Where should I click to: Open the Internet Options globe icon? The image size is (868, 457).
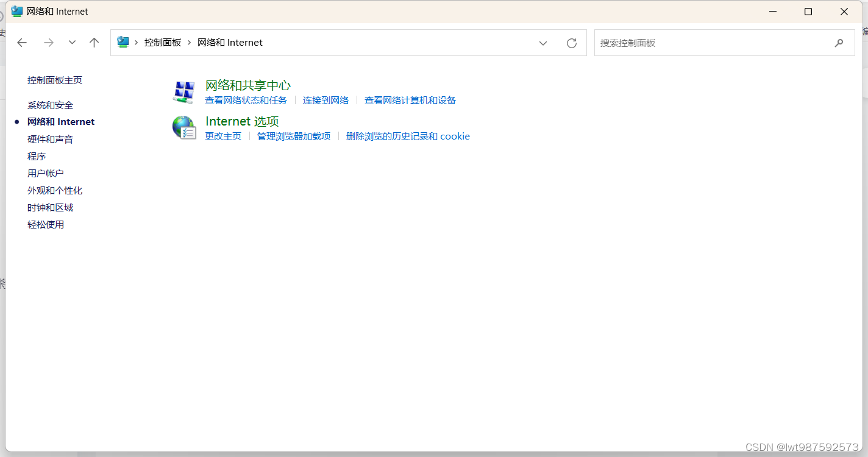(x=184, y=127)
